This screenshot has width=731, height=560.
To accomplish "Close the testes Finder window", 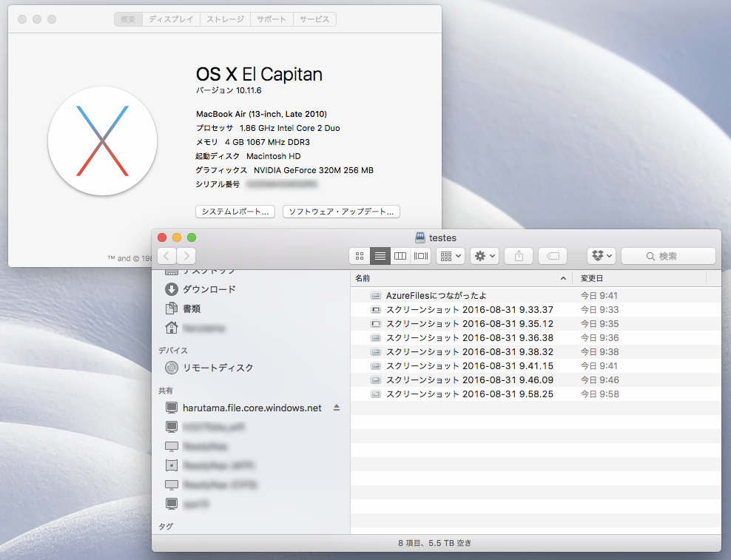I will point(162,237).
